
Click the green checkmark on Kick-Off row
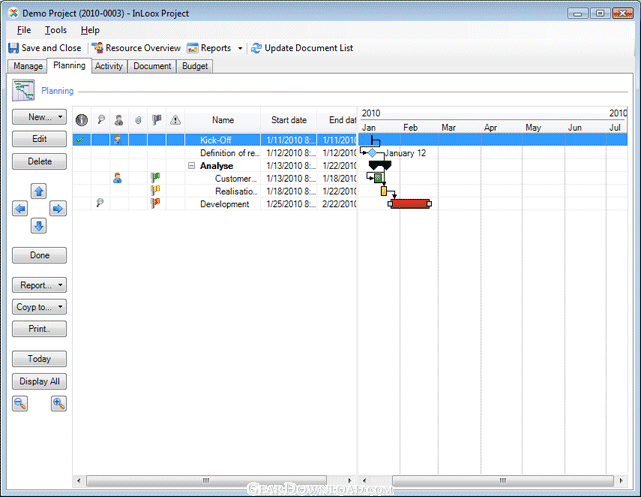point(81,140)
